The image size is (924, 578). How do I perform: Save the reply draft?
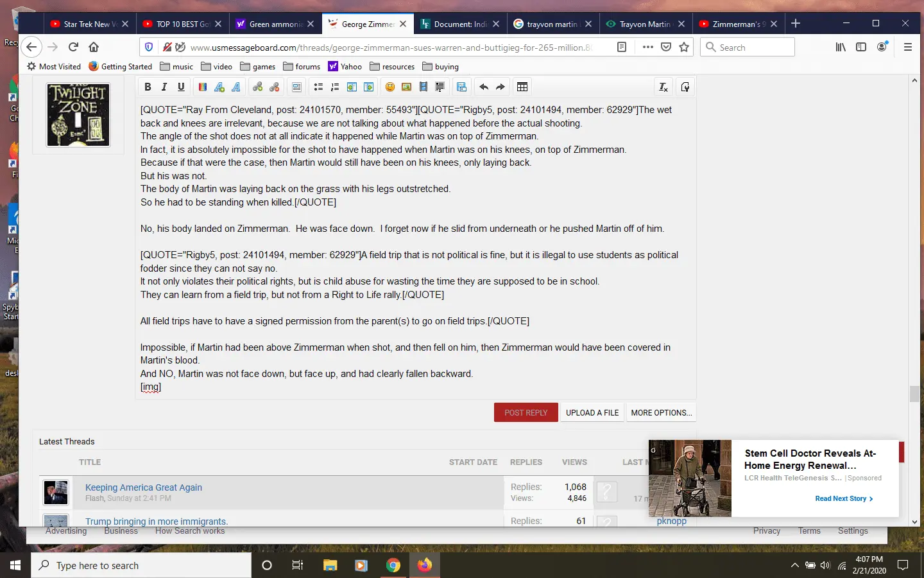461,87
